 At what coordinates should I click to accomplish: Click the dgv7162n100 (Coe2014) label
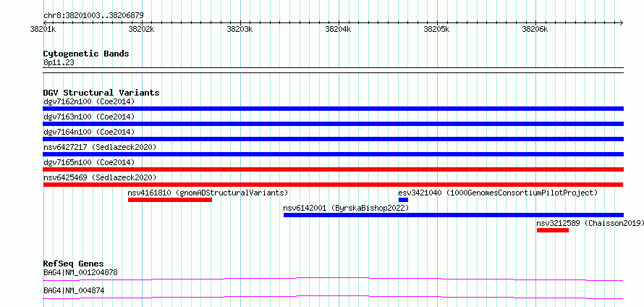pos(89,101)
